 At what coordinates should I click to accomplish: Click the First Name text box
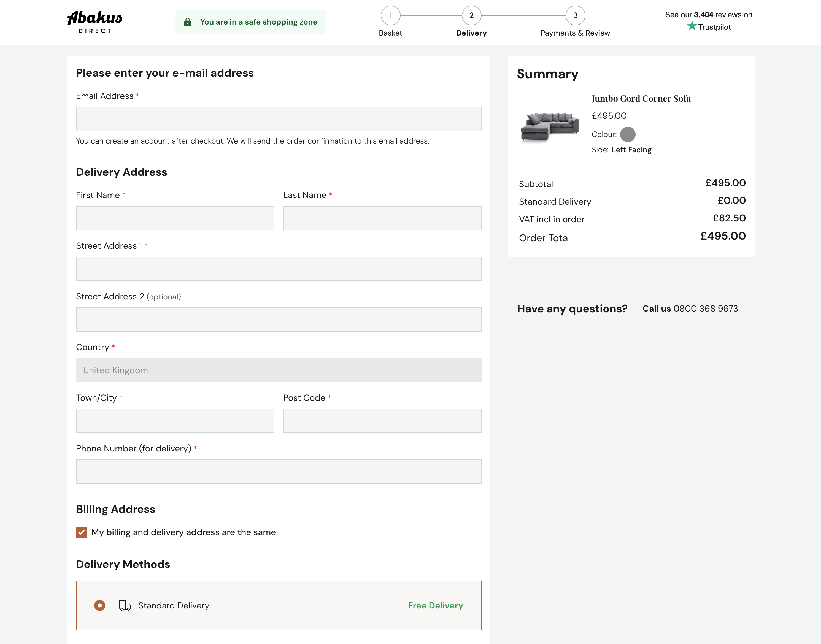(x=175, y=218)
